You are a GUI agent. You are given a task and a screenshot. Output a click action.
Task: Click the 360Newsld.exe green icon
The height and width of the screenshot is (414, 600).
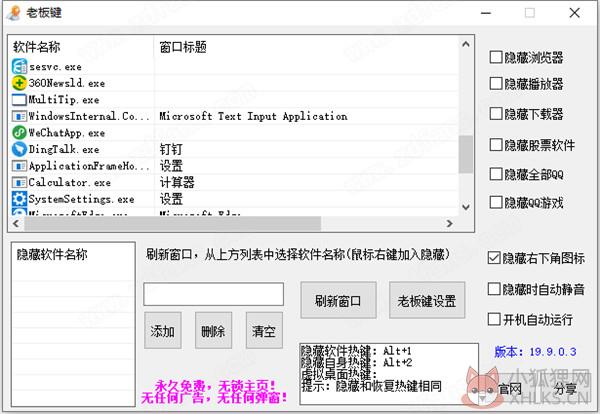pyautogui.click(x=19, y=83)
